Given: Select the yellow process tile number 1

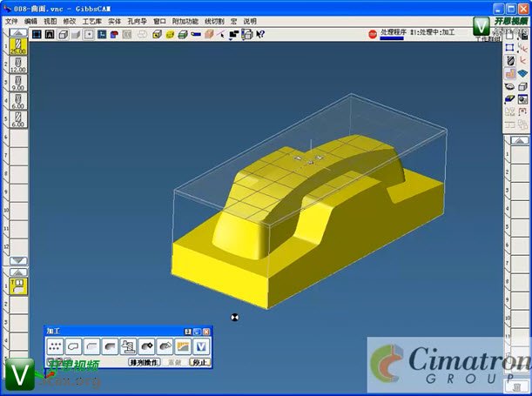Looking at the screenshot, I should pos(18,286).
